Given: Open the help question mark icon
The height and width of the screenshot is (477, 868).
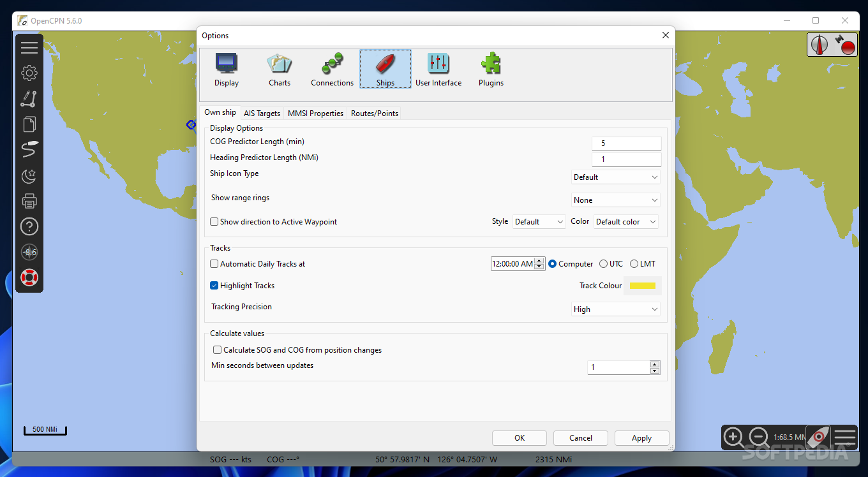Looking at the screenshot, I should [x=29, y=226].
